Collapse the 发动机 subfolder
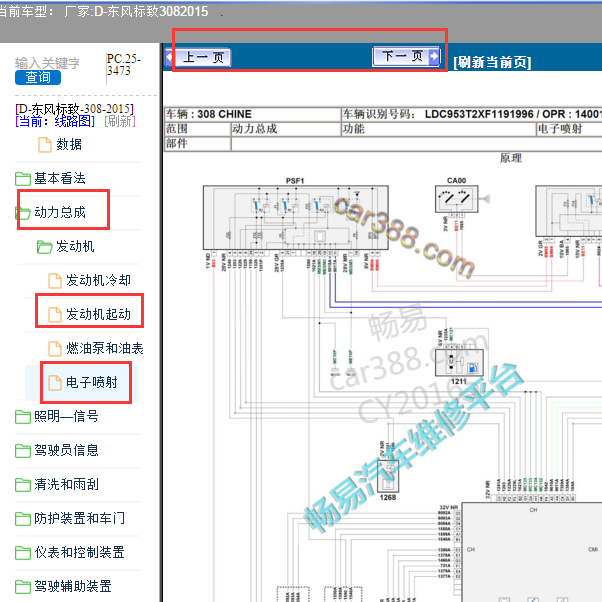Viewport: 602px width, 602px height. click(x=75, y=246)
